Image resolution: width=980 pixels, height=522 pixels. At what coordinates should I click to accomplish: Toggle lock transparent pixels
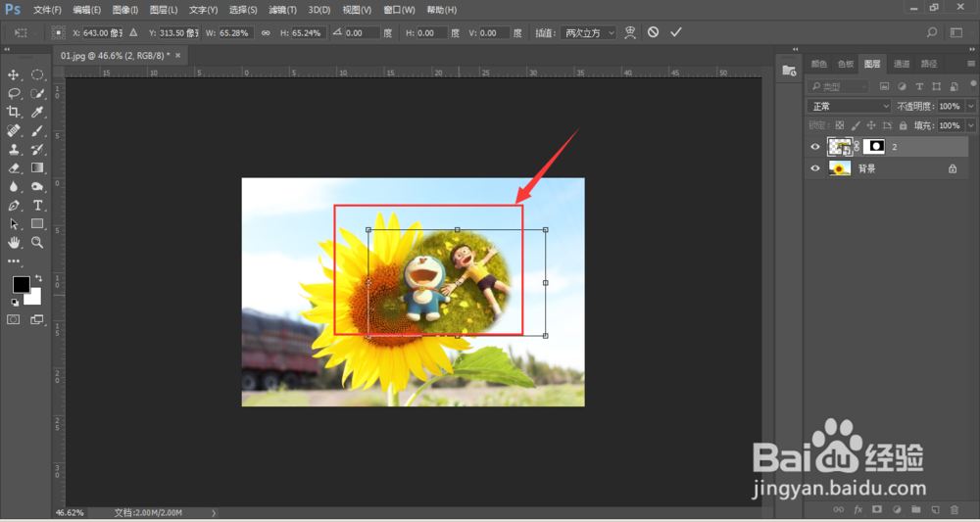pyautogui.click(x=840, y=125)
